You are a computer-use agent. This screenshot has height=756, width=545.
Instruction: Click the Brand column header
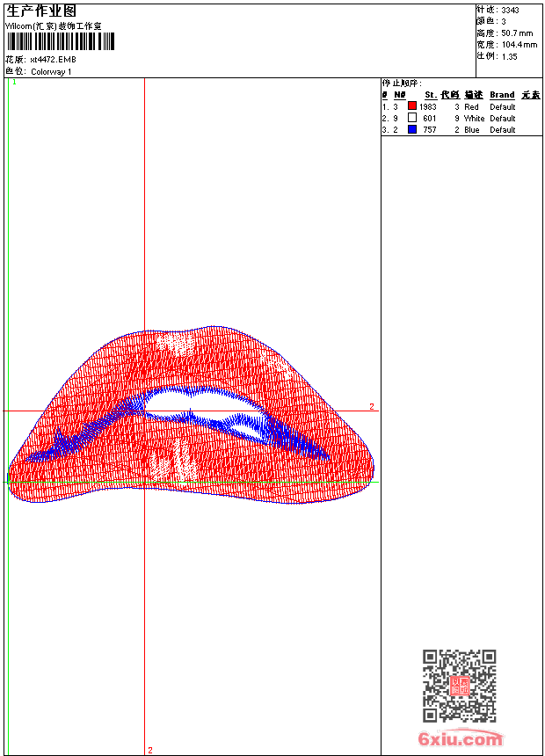pos(502,95)
